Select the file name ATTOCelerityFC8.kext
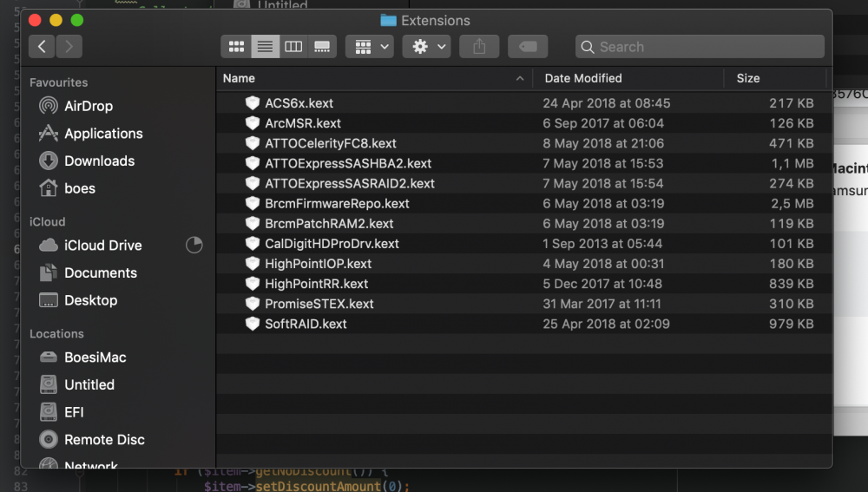 [x=331, y=143]
